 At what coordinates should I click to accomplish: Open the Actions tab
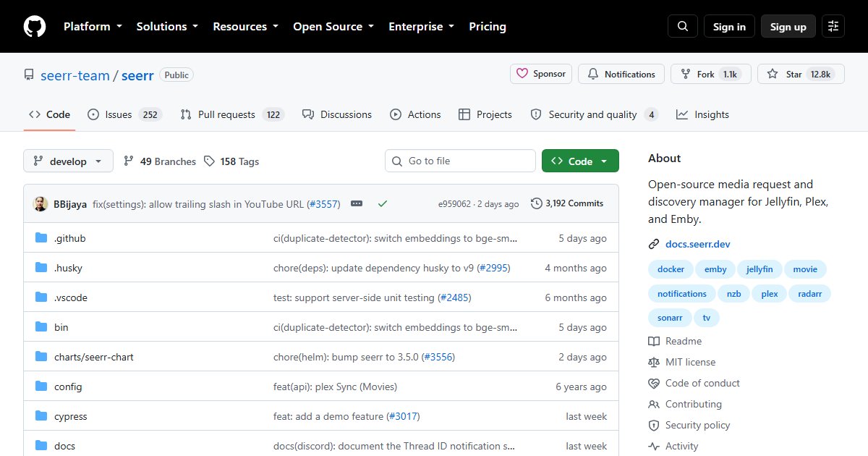415,114
